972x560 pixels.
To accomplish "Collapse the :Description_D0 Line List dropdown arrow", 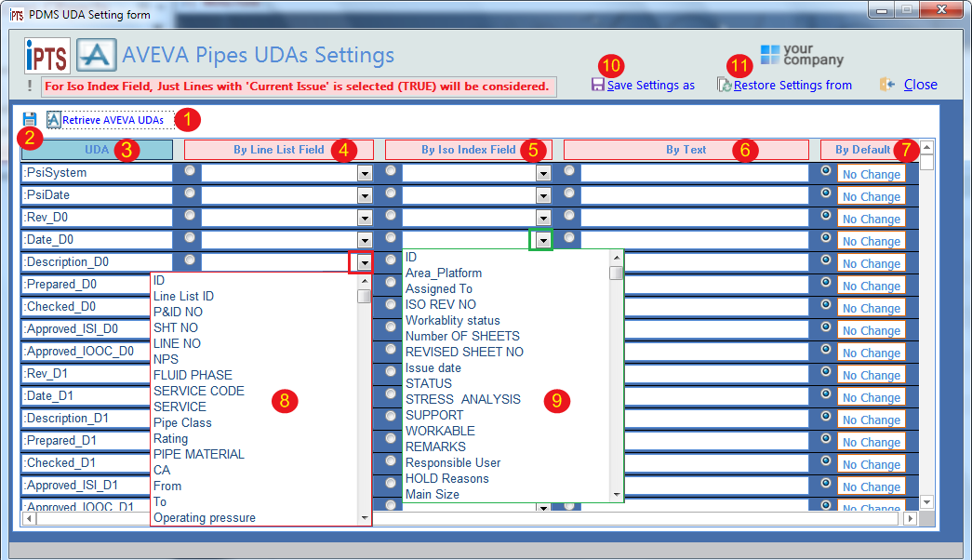I will pos(365,263).
